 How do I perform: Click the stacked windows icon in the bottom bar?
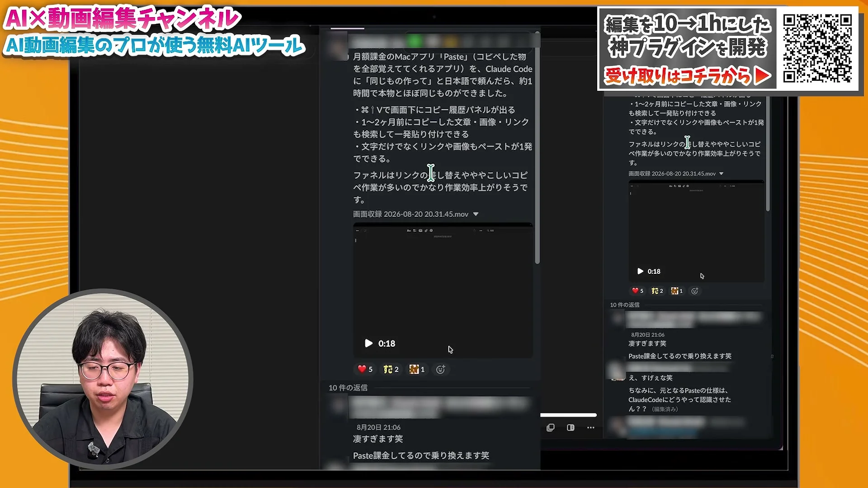click(x=550, y=427)
